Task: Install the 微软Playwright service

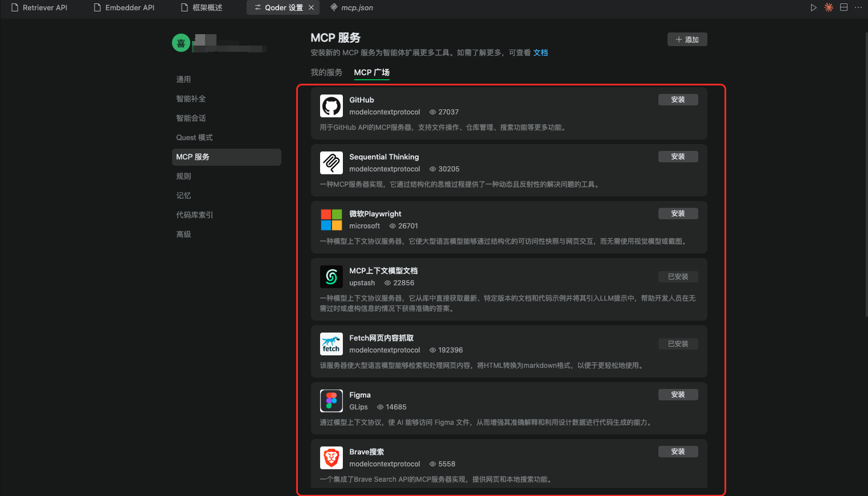Action: click(678, 214)
